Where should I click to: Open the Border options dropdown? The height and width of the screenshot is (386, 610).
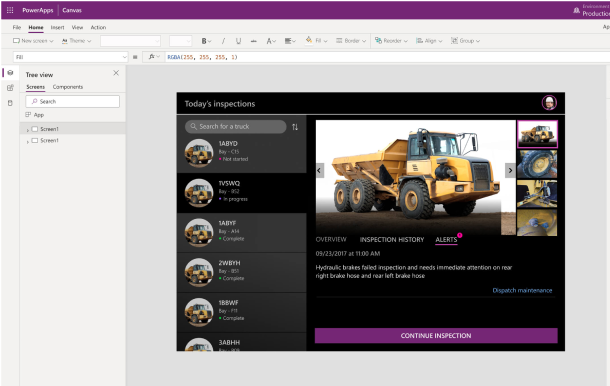click(351, 40)
